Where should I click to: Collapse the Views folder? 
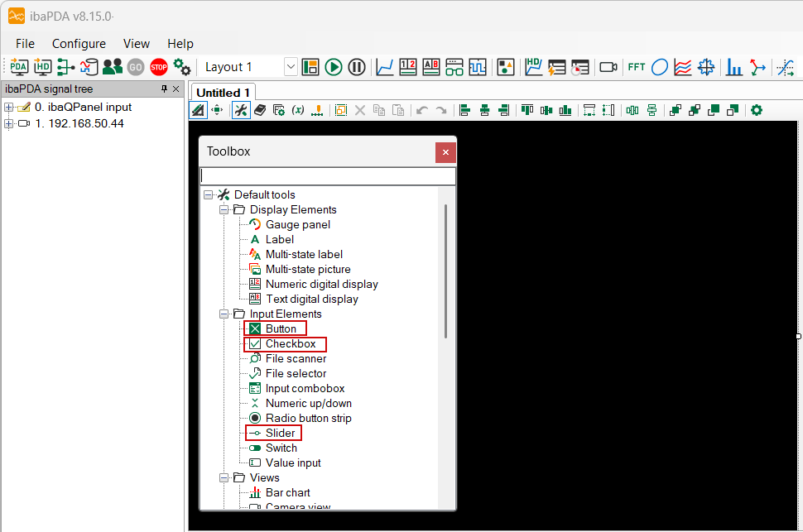pyautogui.click(x=224, y=477)
